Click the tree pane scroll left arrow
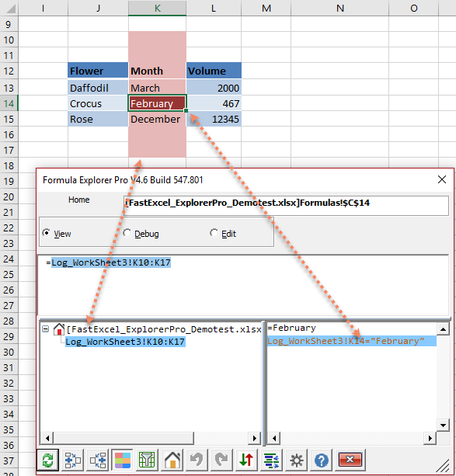Viewport: 456px width, 476px height. click(47, 439)
